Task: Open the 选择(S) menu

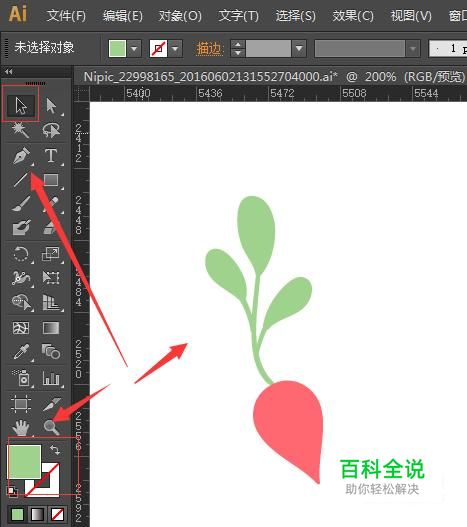Action: coord(296,16)
